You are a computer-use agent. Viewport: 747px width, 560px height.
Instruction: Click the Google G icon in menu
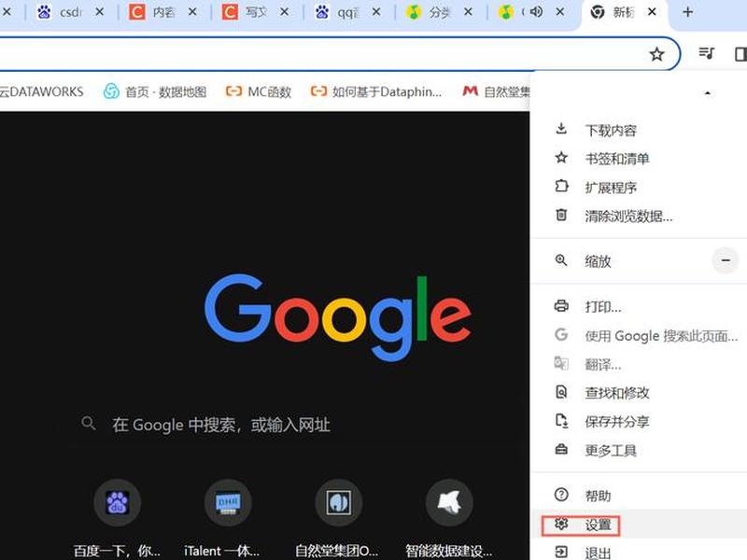coord(561,334)
